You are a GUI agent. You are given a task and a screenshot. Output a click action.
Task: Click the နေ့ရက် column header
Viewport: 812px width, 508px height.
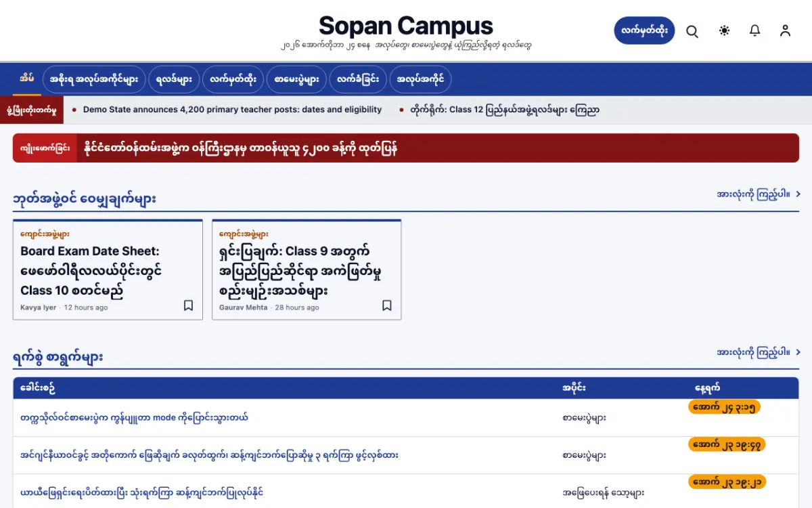[707, 388]
